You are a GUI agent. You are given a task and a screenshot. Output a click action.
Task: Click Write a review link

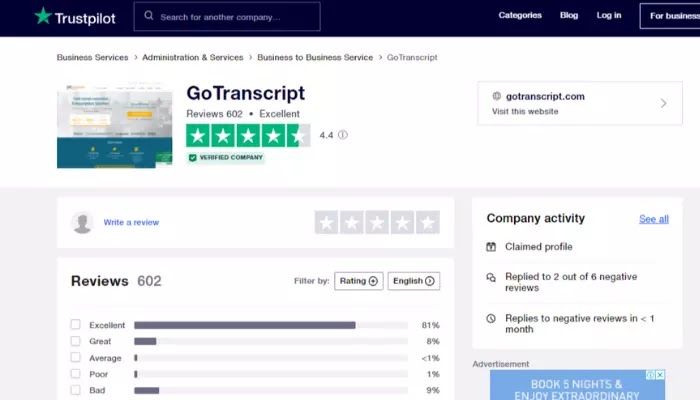click(x=131, y=222)
